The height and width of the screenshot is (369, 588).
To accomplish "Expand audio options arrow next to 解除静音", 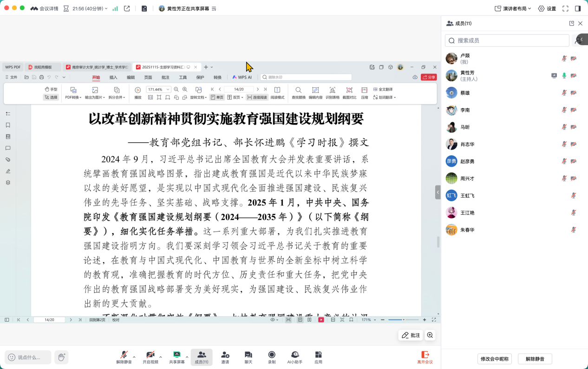I will click(134, 357).
